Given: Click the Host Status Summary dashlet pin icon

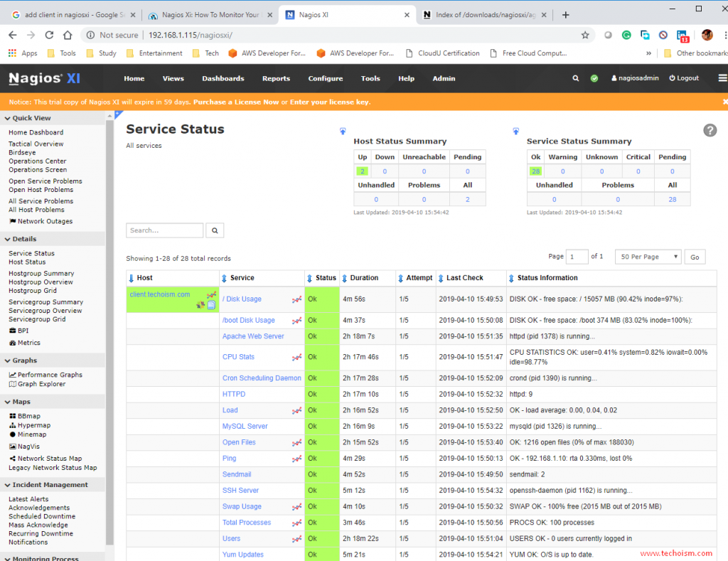Looking at the screenshot, I should (x=343, y=132).
